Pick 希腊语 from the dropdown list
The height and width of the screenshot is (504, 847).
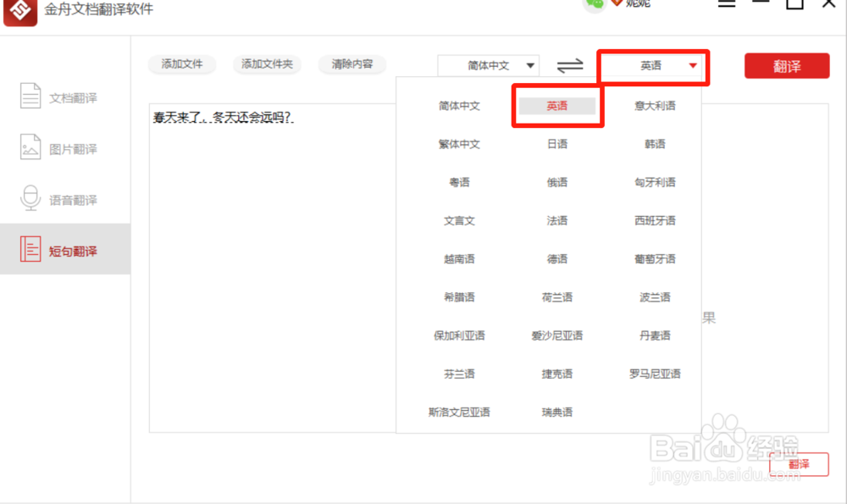click(459, 297)
